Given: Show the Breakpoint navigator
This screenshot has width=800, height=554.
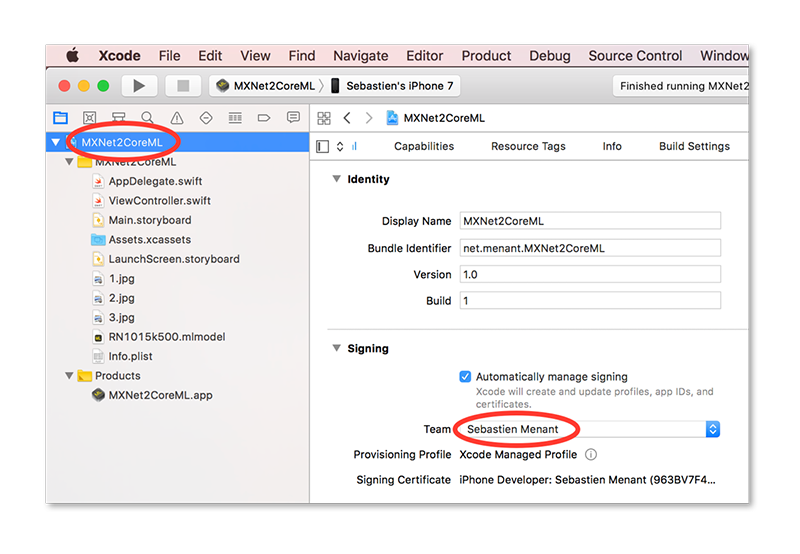Looking at the screenshot, I should coord(264,118).
